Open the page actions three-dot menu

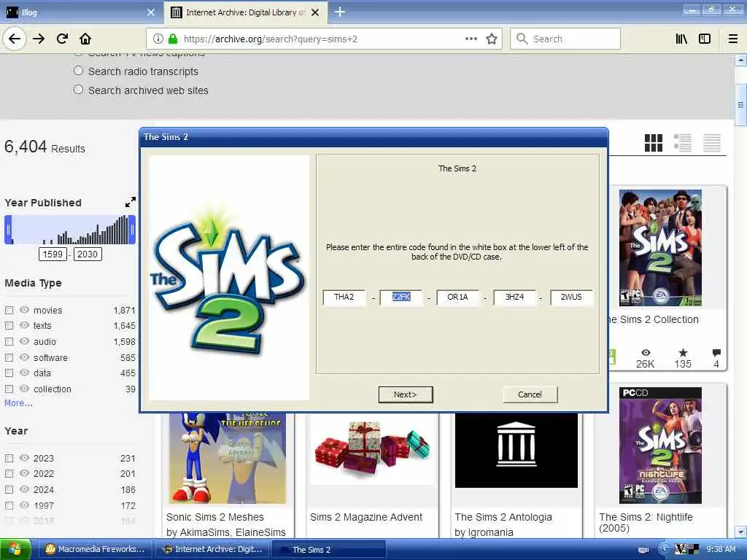[471, 39]
